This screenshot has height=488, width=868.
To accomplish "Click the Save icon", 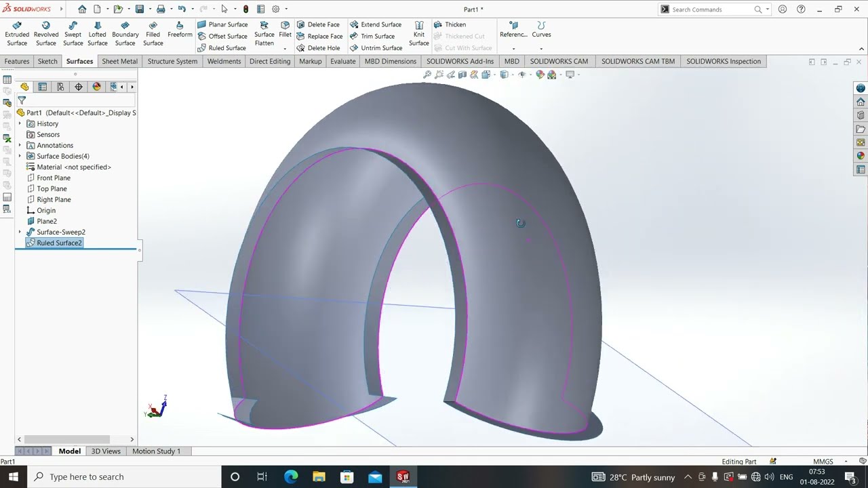I will click(140, 9).
